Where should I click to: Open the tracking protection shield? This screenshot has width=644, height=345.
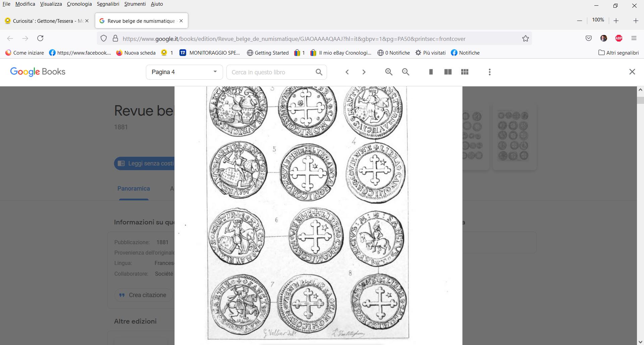coord(104,39)
